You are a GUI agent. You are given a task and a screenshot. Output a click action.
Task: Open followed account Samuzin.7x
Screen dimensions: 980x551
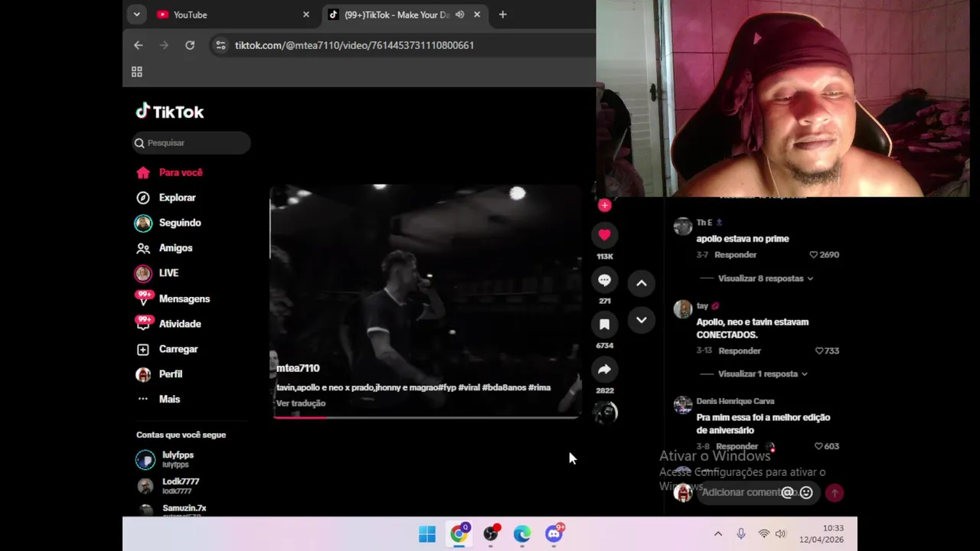184,510
